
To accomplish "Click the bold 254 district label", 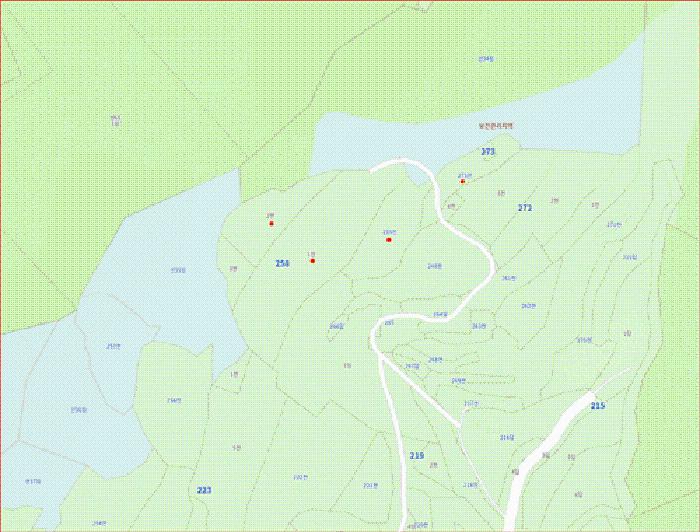I will pyautogui.click(x=282, y=263).
